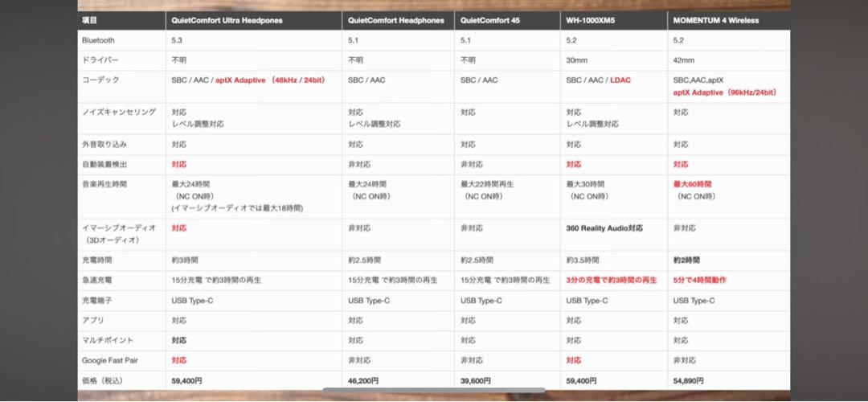Click the Bluetooth row label
The image size is (868, 402).
pos(99,40)
